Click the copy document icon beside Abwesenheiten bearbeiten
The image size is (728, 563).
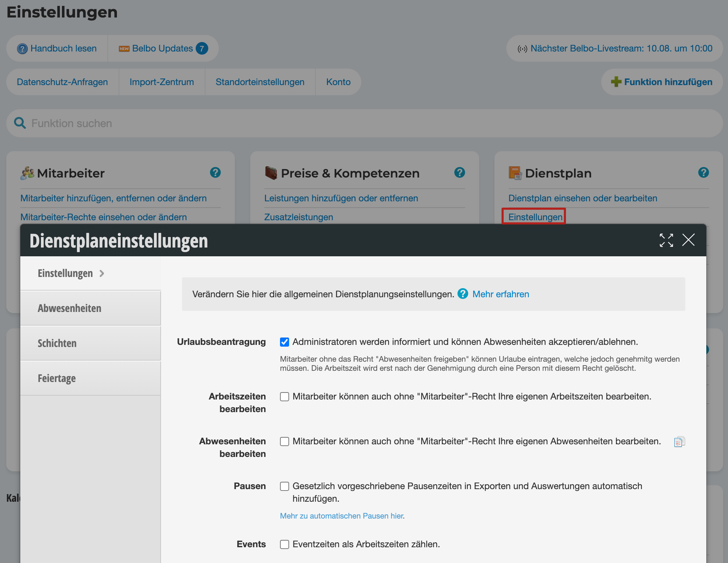pyautogui.click(x=679, y=442)
